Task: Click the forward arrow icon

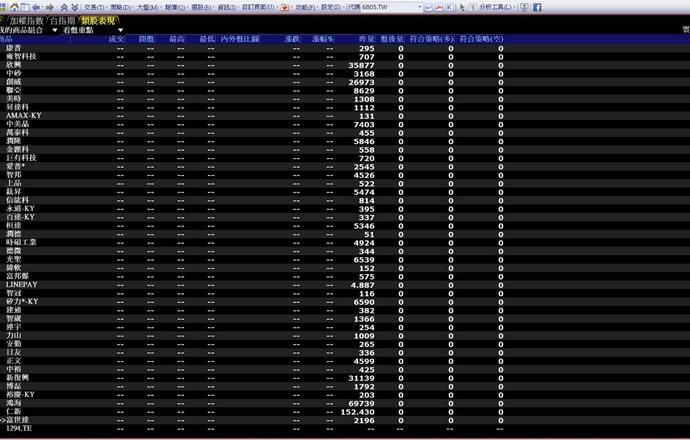Action: [x=49, y=6]
